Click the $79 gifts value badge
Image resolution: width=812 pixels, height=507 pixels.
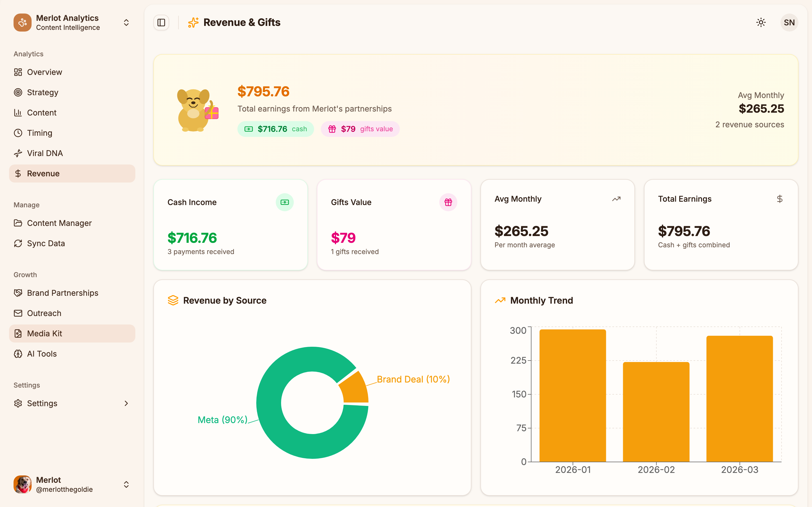coord(360,129)
